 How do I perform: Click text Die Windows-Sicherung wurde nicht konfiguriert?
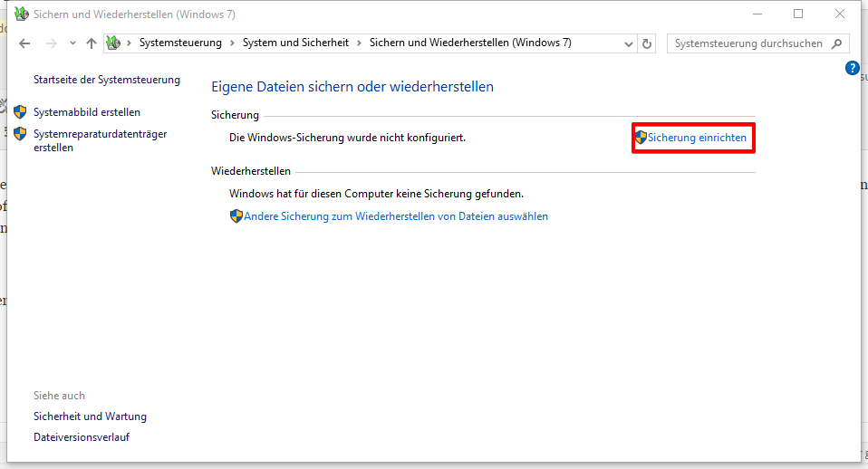click(x=348, y=138)
